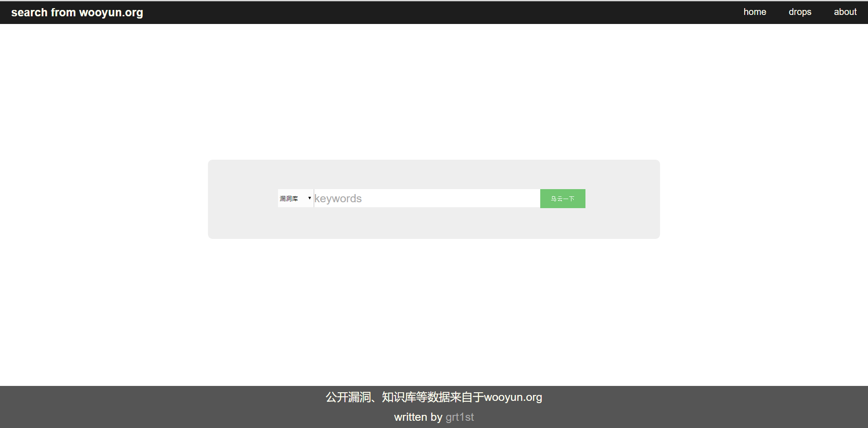Open the drops navigation link

tap(800, 12)
